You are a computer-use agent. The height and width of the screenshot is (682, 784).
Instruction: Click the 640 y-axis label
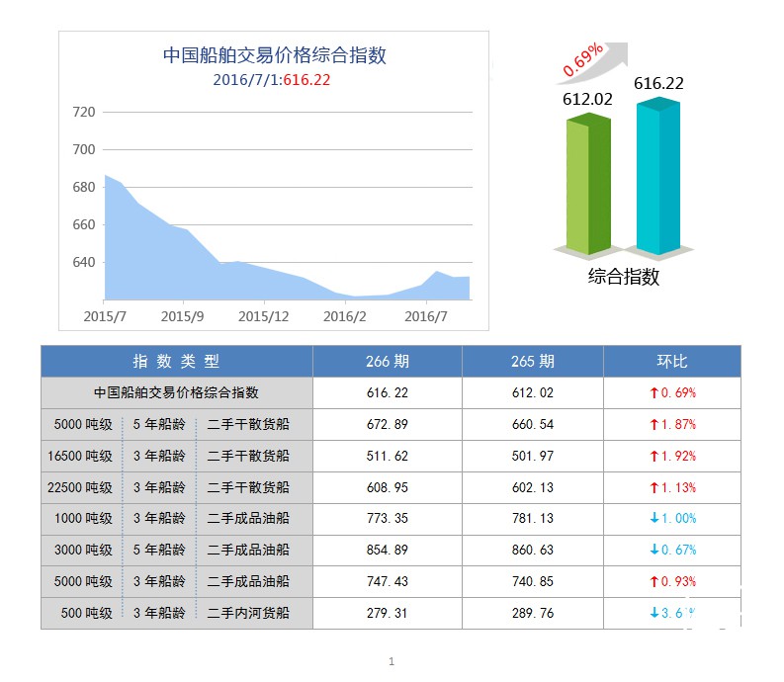(x=83, y=262)
